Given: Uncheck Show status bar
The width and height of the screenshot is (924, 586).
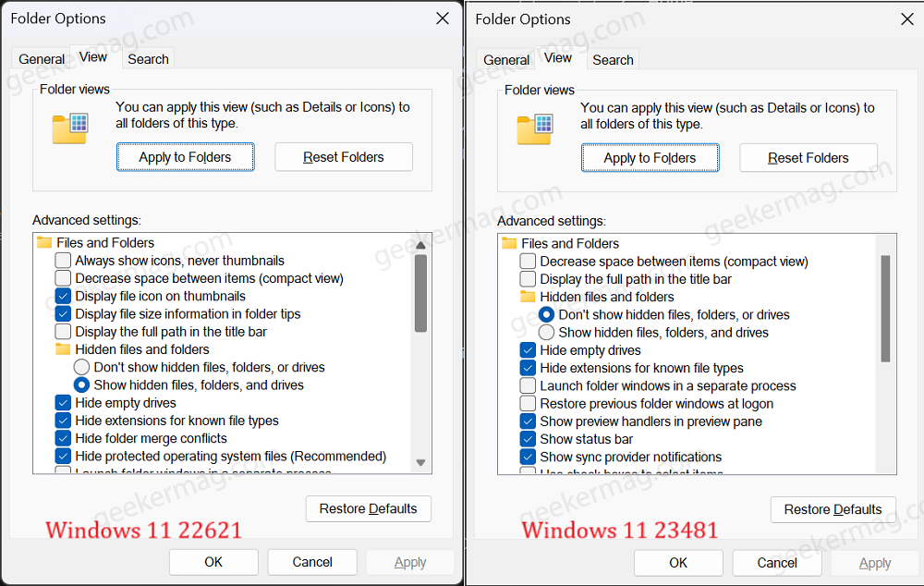Looking at the screenshot, I should pos(528,439).
